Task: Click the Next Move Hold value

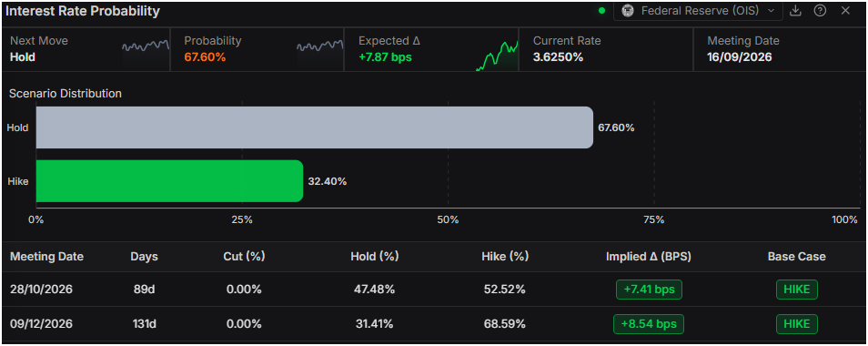Action: point(23,57)
